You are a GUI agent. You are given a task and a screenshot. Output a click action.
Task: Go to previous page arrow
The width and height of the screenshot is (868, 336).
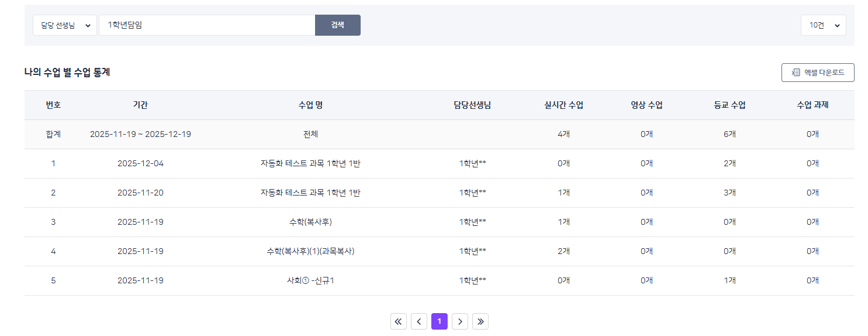pyautogui.click(x=419, y=321)
